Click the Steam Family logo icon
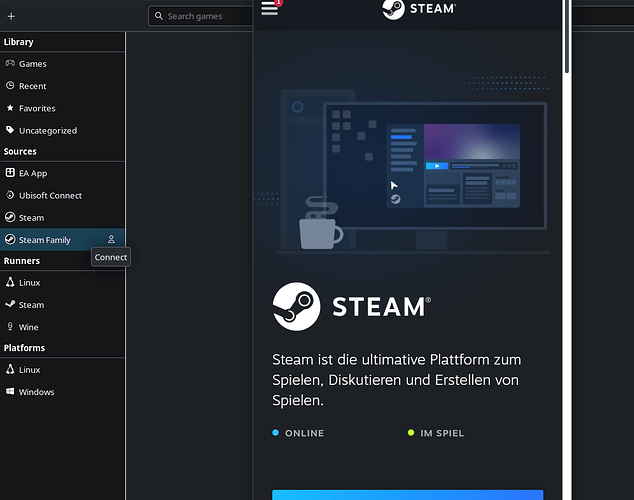Viewport: 634px width, 500px height. (x=10, y=240)
